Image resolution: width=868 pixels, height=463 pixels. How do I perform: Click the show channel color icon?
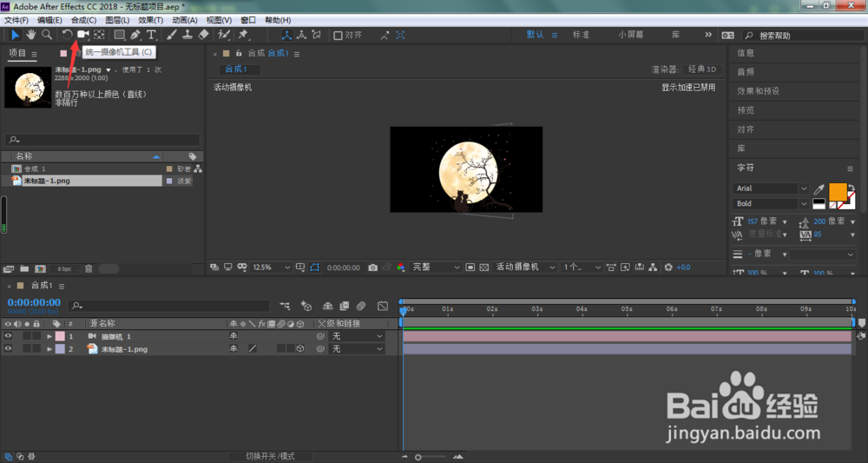click(x=401, y=268)
